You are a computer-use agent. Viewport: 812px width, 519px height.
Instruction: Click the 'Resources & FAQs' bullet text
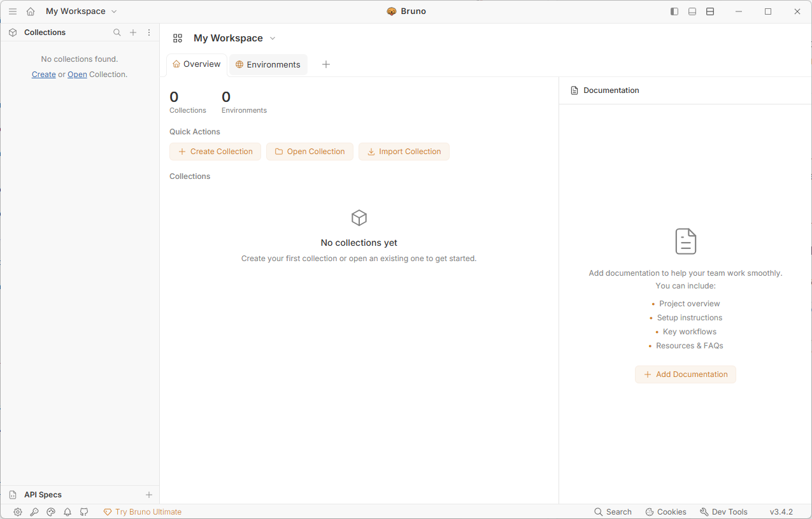(690, 346)
